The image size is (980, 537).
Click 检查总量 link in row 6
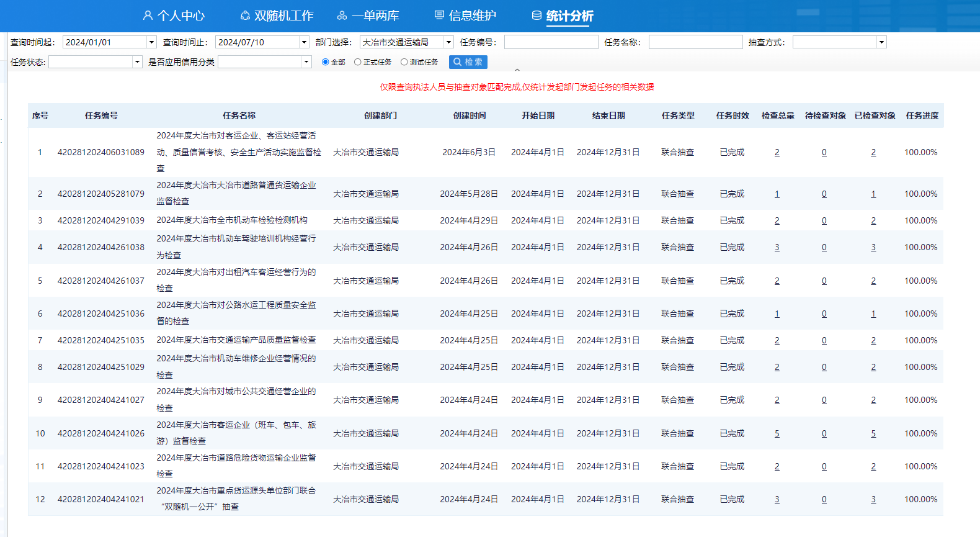(777, 314)
